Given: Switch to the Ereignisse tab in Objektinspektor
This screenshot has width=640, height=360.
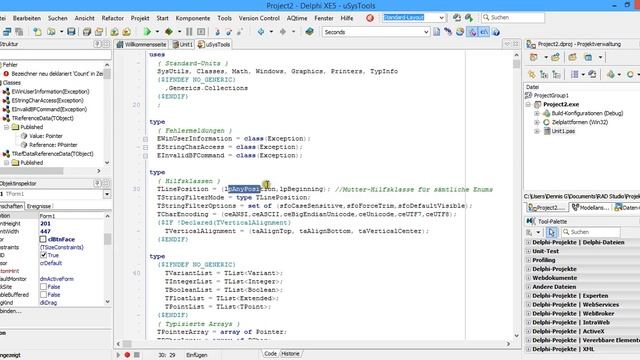Looking at the screenshot, I should [39, 207].
